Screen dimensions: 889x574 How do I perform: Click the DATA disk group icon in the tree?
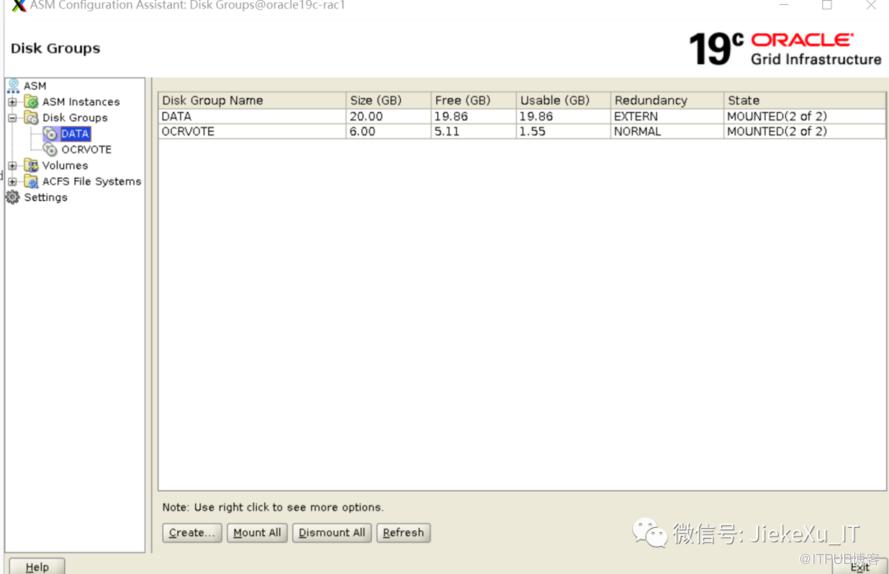[51, 134]
